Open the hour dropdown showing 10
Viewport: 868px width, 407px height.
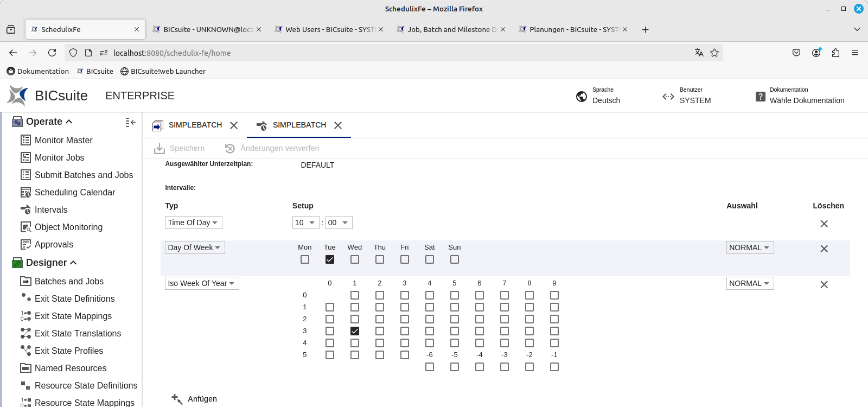tap(305, 222)
